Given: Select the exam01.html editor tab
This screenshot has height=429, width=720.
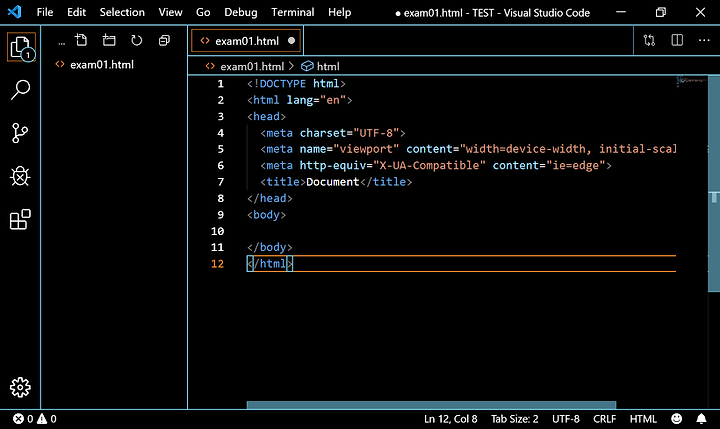Looking at the screenshot, I should (x=246, y=41).
